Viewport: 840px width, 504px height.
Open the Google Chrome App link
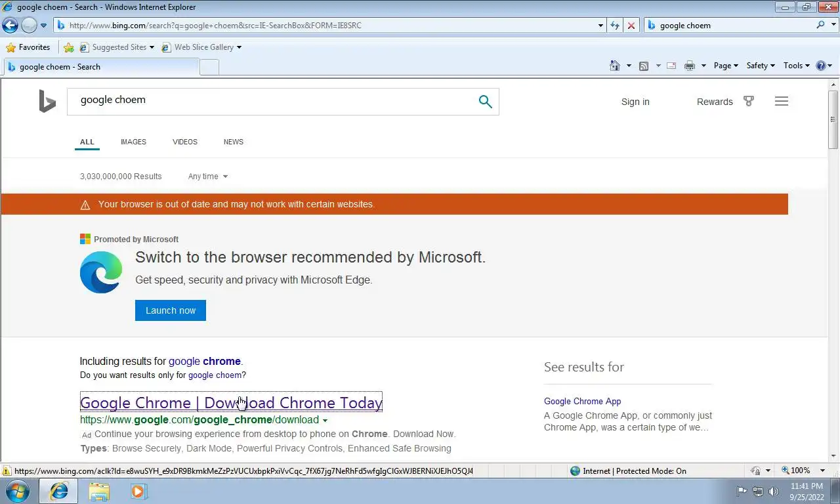tap(582, 401)
